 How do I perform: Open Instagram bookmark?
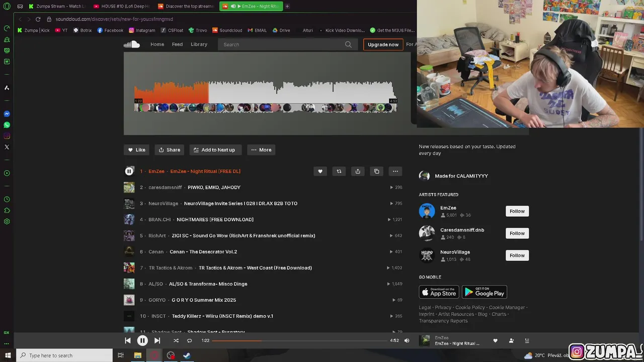pos(142,30)
